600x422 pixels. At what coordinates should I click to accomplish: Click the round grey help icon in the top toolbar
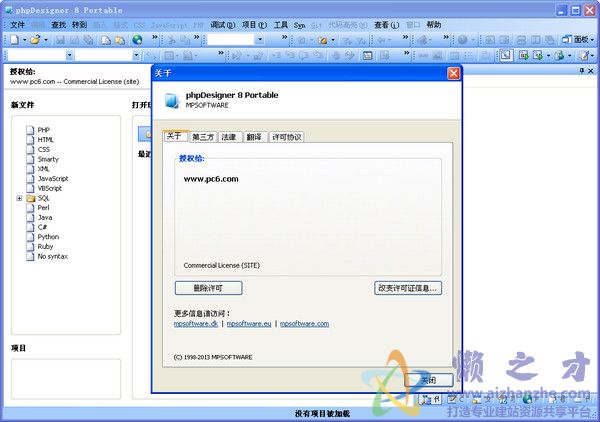[x=463, y=40]
